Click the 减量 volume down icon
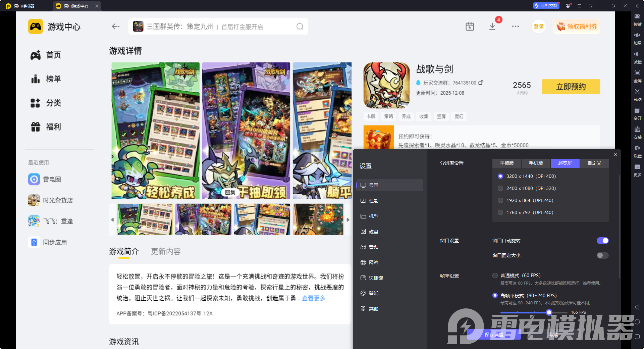Screen dimensions: 644x349 [x=637, y=57]
